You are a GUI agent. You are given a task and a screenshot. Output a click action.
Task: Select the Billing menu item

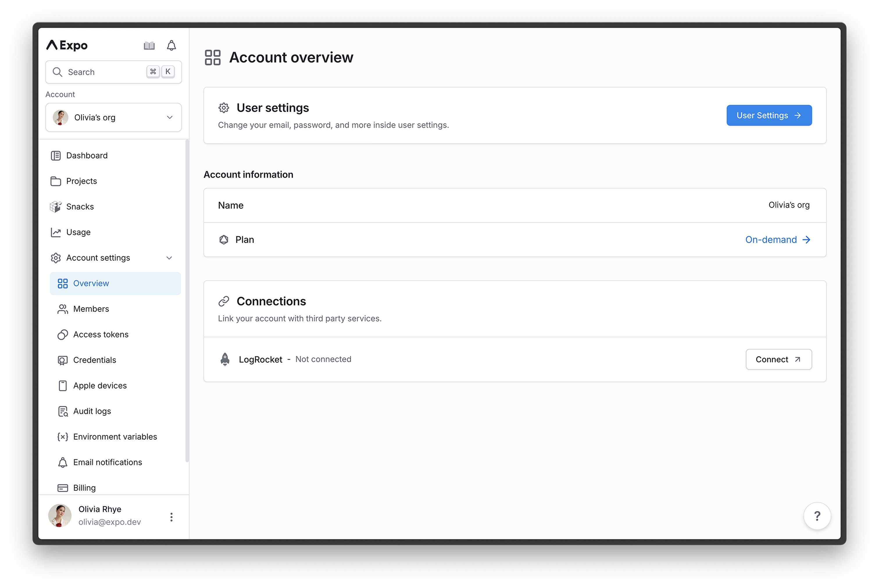coord(84,487)
